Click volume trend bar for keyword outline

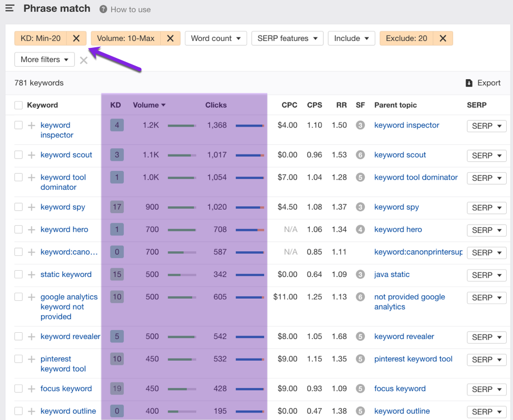[x=182, y=411]
